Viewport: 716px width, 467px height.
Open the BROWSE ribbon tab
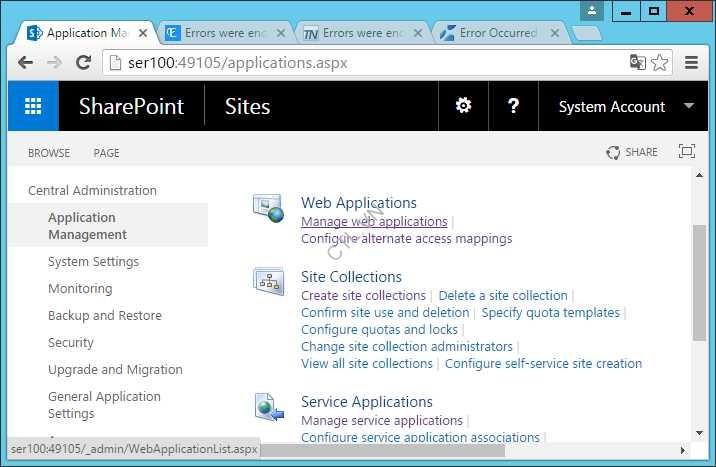point(49,153)
